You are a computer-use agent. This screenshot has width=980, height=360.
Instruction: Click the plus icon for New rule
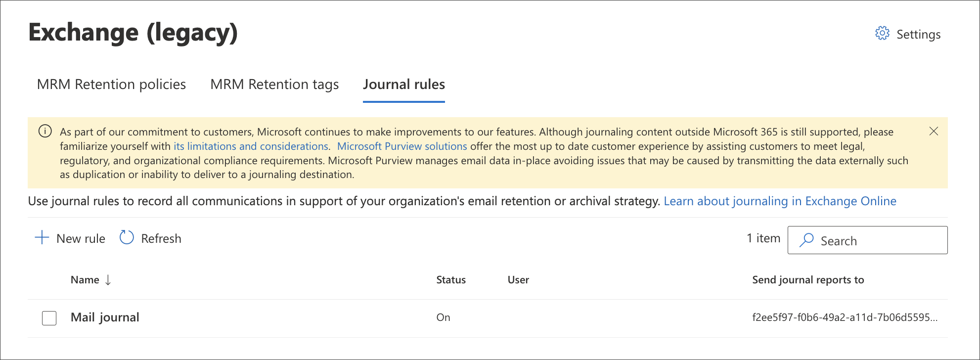point(42,238)
